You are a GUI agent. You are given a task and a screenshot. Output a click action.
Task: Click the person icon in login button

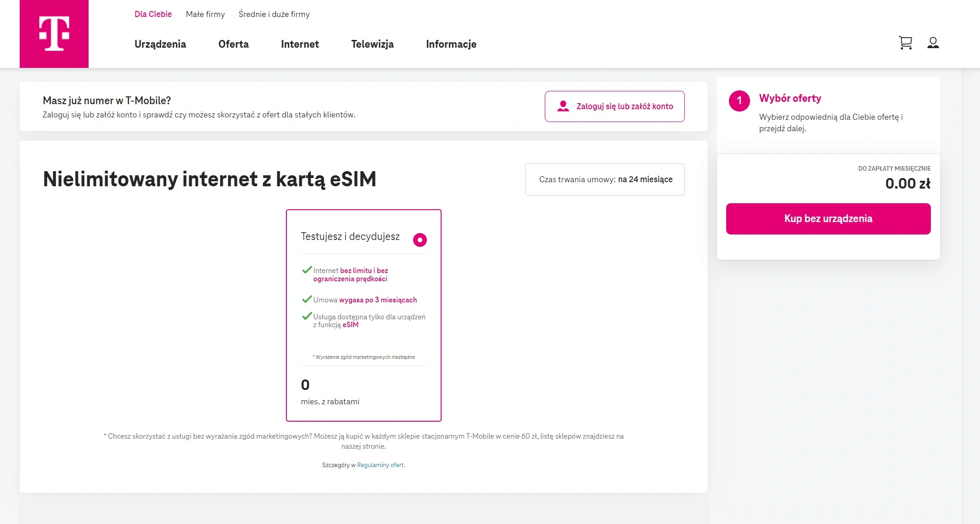(563, 106)
